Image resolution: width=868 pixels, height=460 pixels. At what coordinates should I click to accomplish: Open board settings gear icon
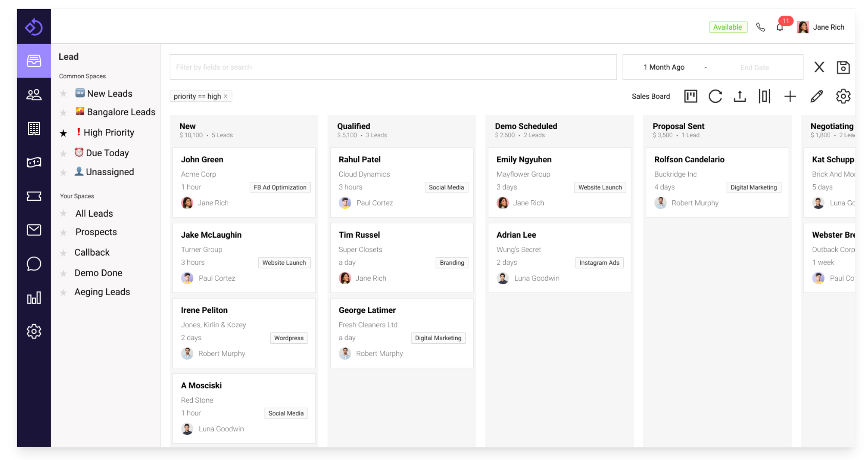843,96
